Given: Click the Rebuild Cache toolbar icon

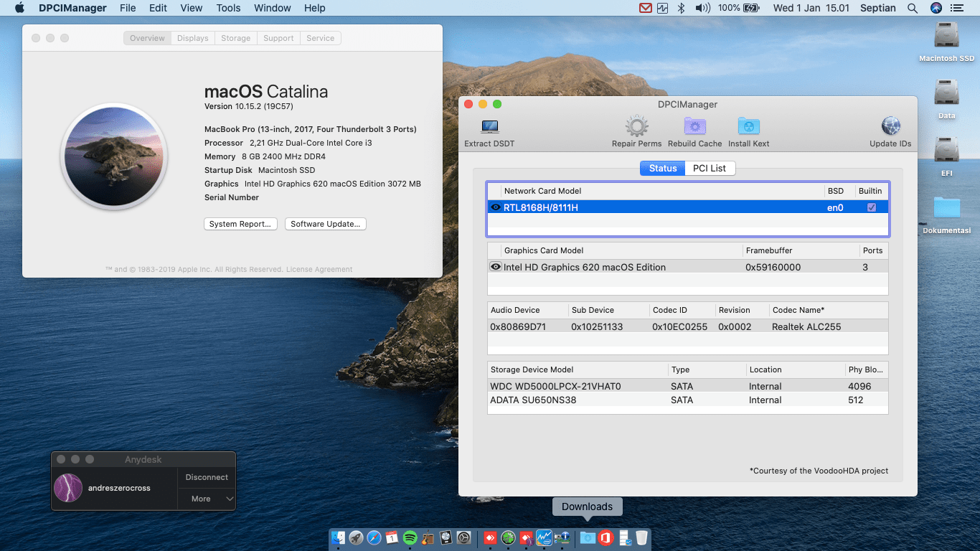Looking at the screenshot, I should pyautogui.click(x=694, y=127).
